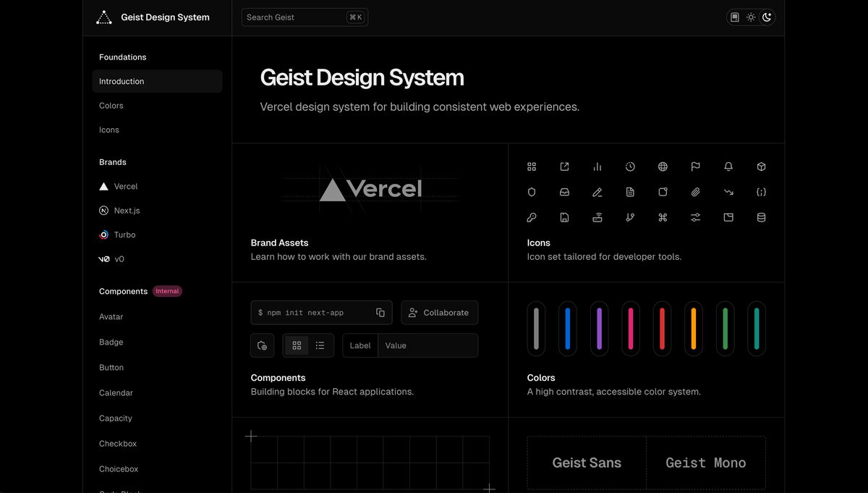868x493 pixels.
Task: Select the green color bar
Action: click(x=725, y=329)
